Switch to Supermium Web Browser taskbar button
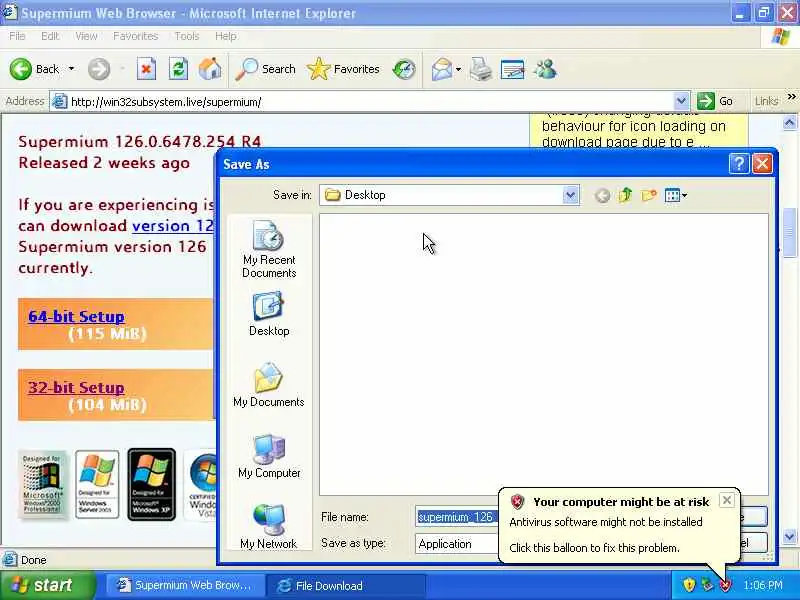Viewport: 800px width, 600px height. (x=185, y=585)
